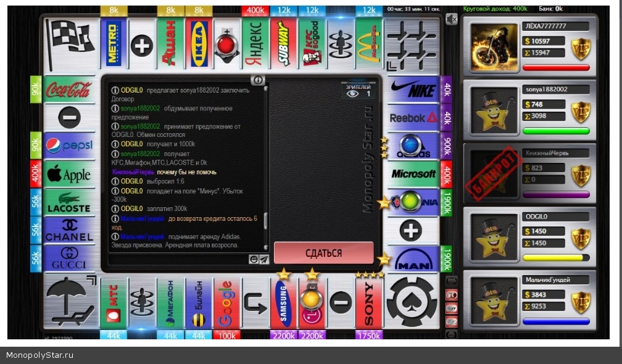622x364 pixels.
Task: Click the LG cell with yellow token
Action: coord(312,304)
